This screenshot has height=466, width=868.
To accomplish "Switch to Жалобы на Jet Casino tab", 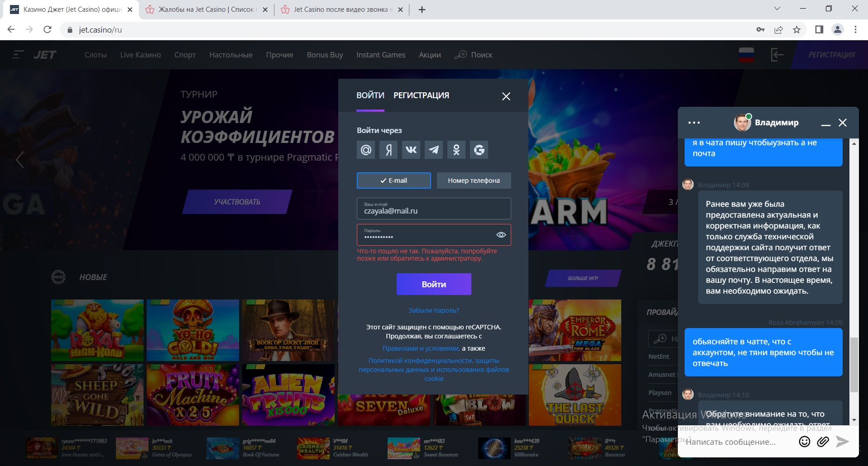I will pyautogui.click(x=206, y=10).
